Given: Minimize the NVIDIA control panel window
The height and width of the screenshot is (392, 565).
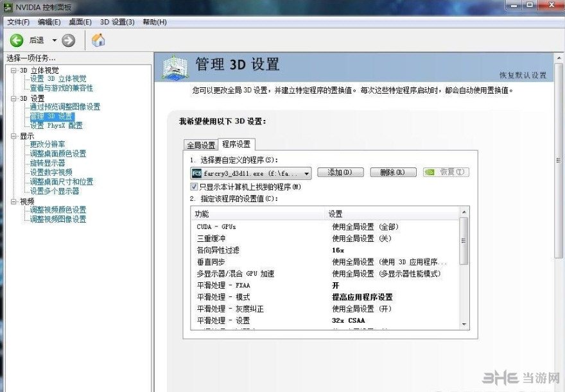Looking at the screenshot, I should (514, 4).
